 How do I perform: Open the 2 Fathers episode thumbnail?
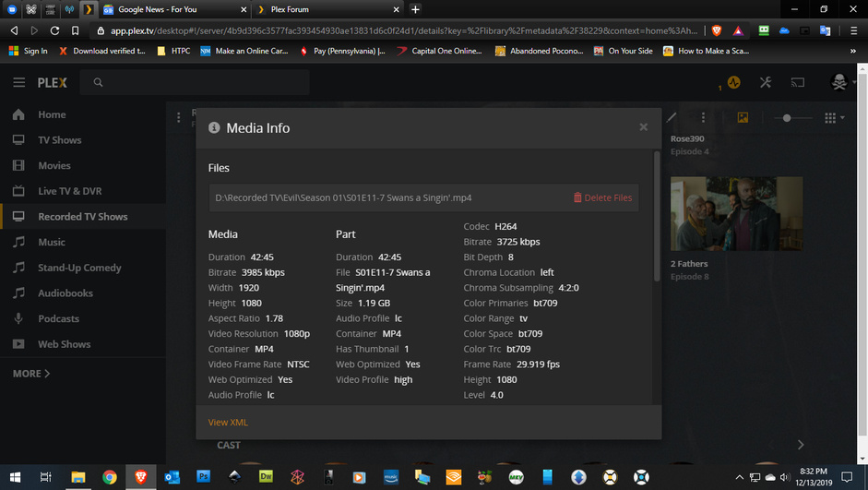click(736, 214)
